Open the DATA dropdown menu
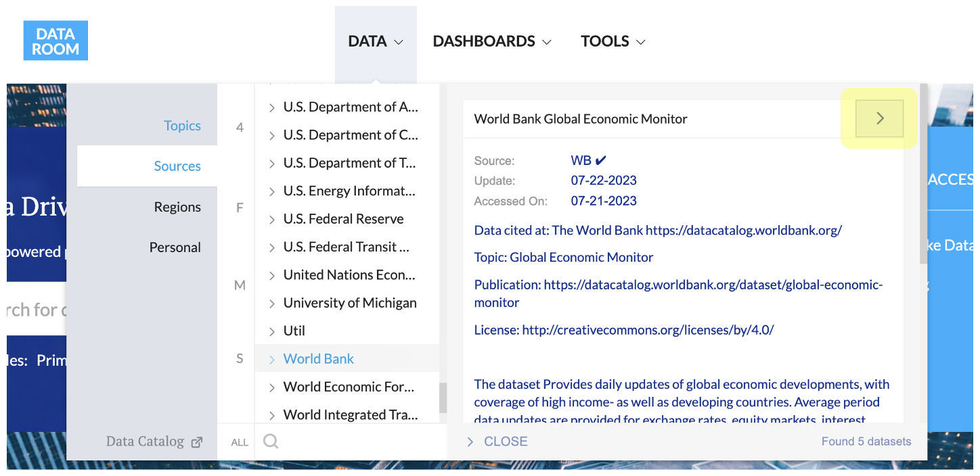 tap(376, 41)
